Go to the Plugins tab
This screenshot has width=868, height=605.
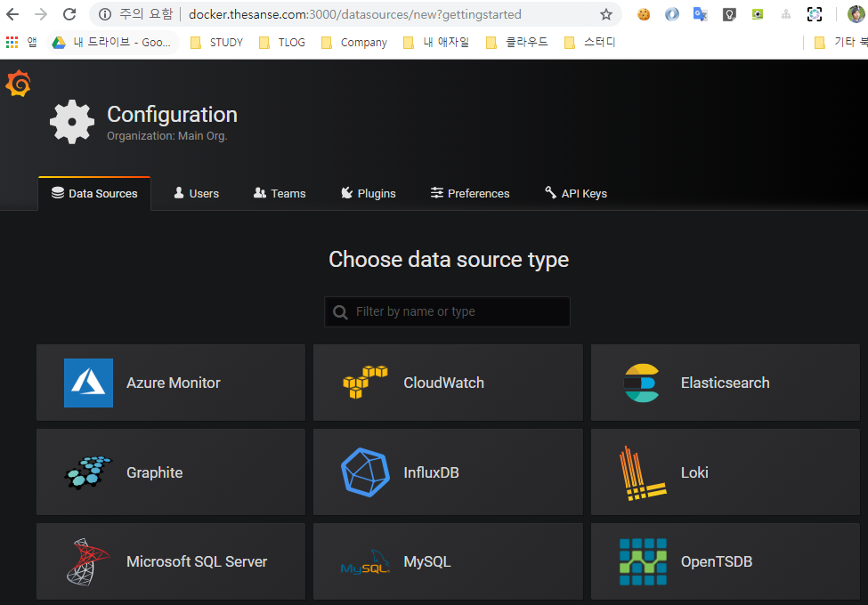point(369,193)
